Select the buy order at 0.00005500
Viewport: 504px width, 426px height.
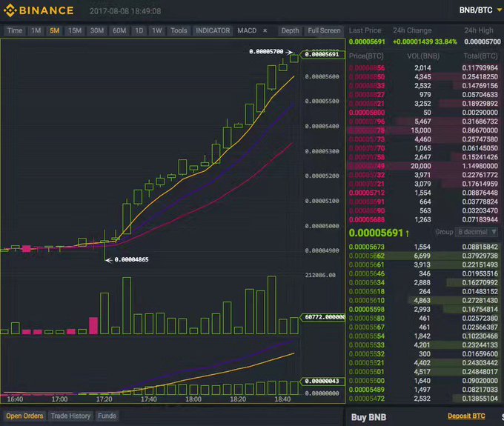[x=423, y=381]
